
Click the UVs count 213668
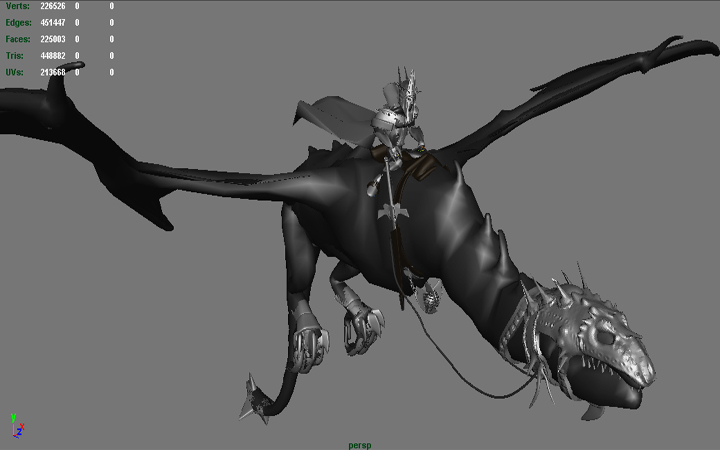click(x=53, y=72)
